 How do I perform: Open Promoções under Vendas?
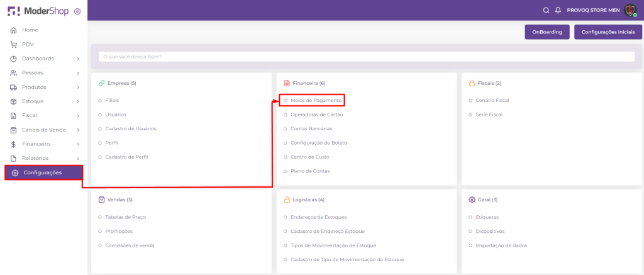(119, 232)
